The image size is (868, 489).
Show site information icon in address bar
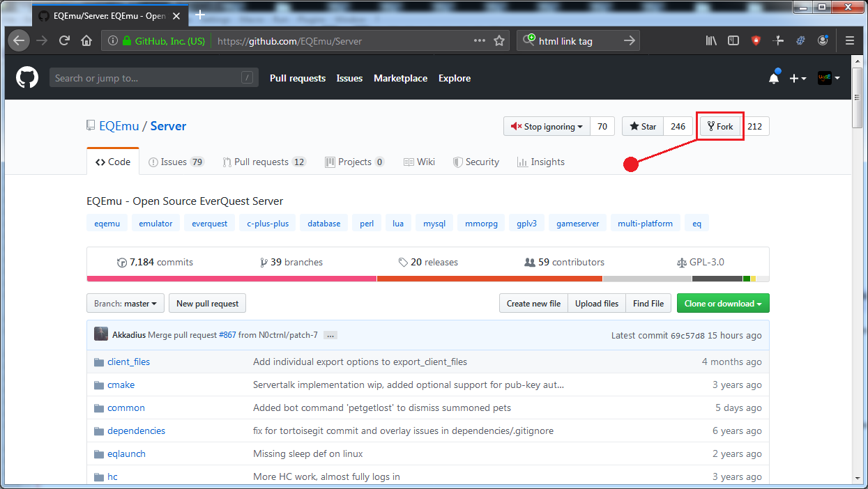pos(113,41)
